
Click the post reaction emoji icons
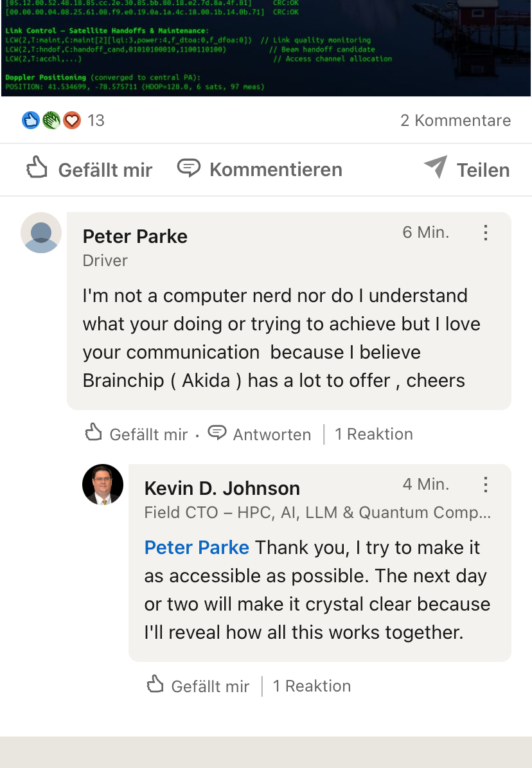pos(51,120)
